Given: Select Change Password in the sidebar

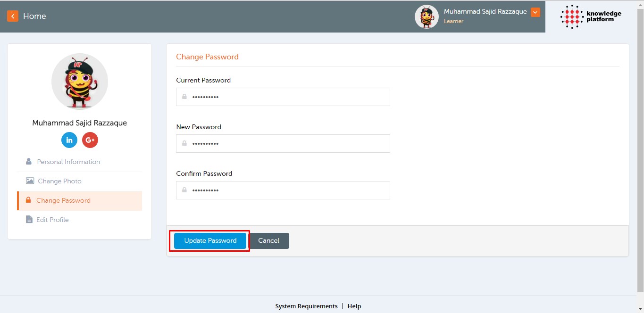Looking at the screenshot, I should point(63,200).
